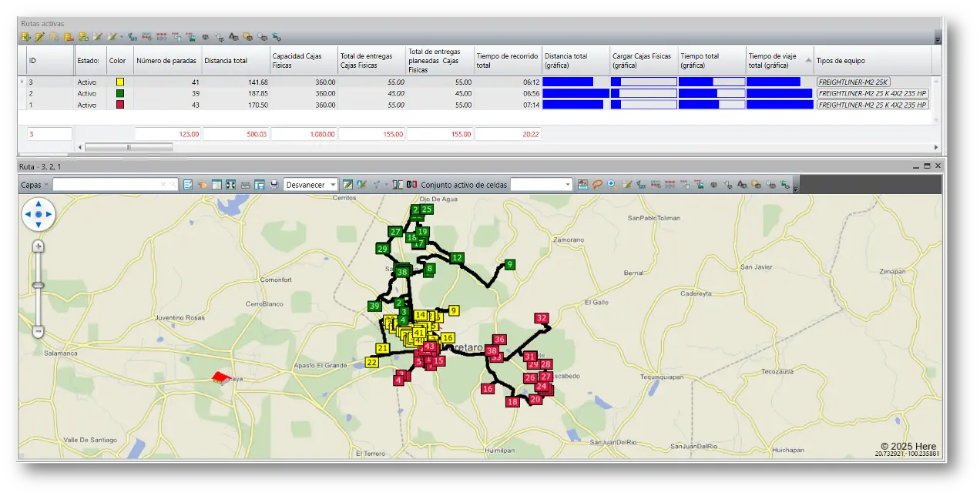Click the zoom magnifier icon in map toolbar

tap(612, 185)
